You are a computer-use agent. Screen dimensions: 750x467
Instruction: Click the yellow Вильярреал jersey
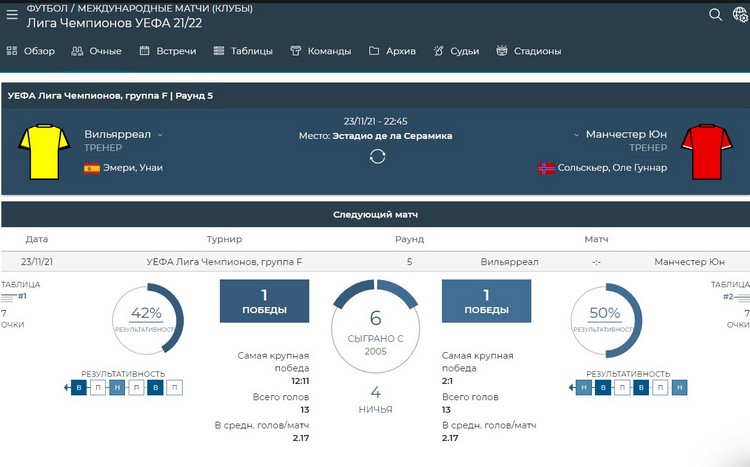44,152
